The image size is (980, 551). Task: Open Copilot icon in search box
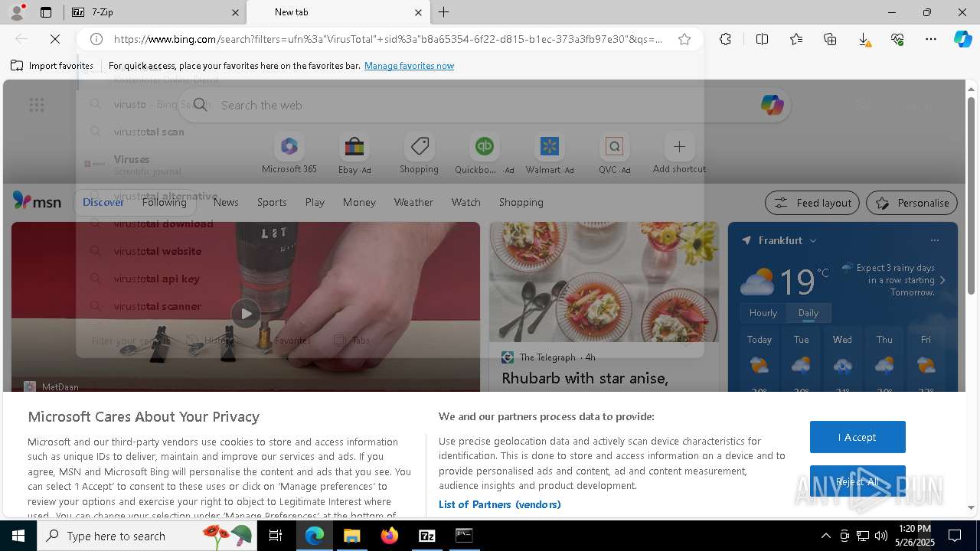(772, 105)
